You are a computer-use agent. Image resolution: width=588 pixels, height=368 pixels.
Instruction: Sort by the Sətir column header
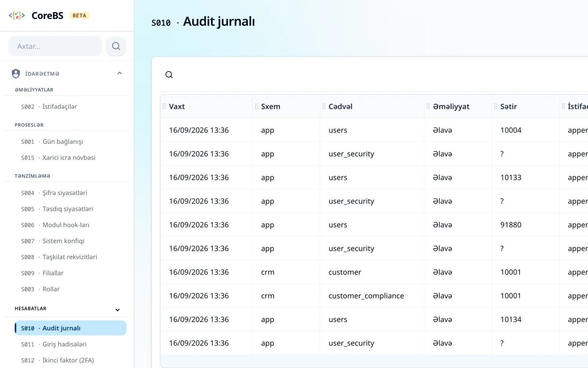(x=509, y=106)
